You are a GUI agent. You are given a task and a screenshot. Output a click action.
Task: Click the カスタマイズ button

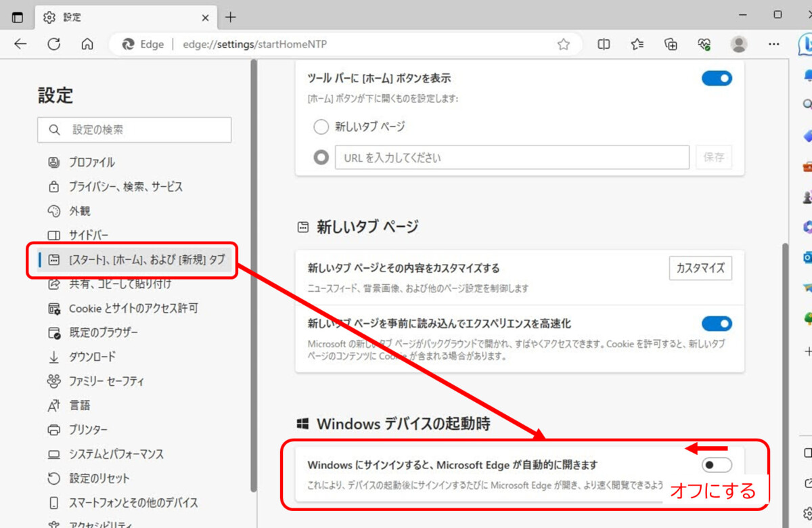point(700,268)
